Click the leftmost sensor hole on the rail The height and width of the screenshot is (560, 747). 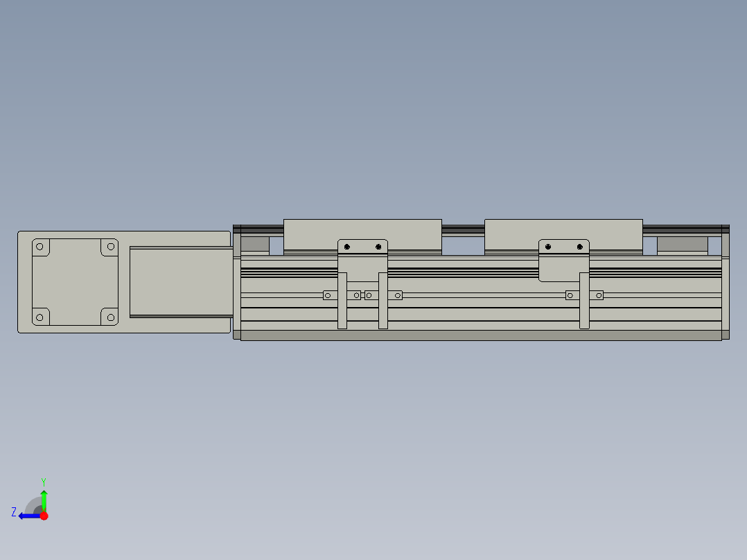point(327,295)
